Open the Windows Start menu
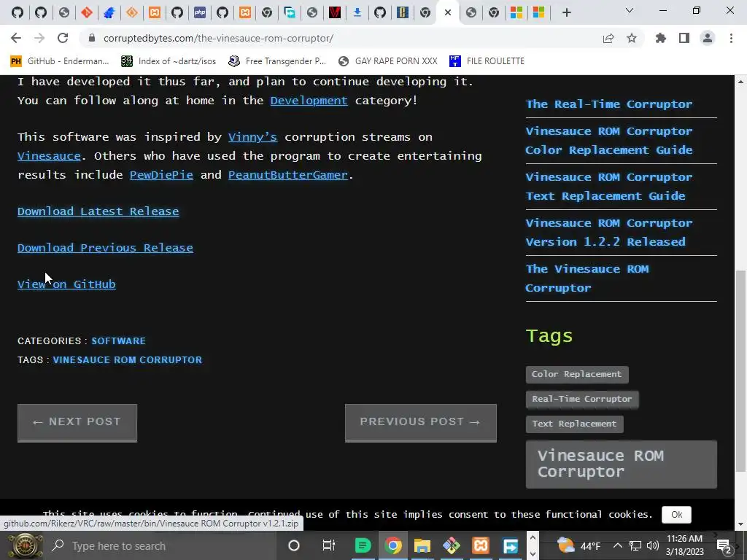This screenshot has height=560, width=747. tap(25, 545)
